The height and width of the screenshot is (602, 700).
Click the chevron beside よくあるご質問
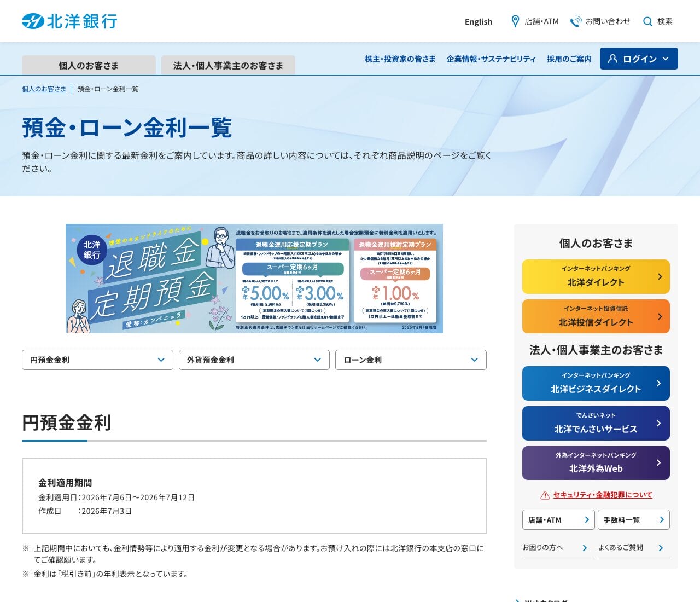click(x=661, y=548)
